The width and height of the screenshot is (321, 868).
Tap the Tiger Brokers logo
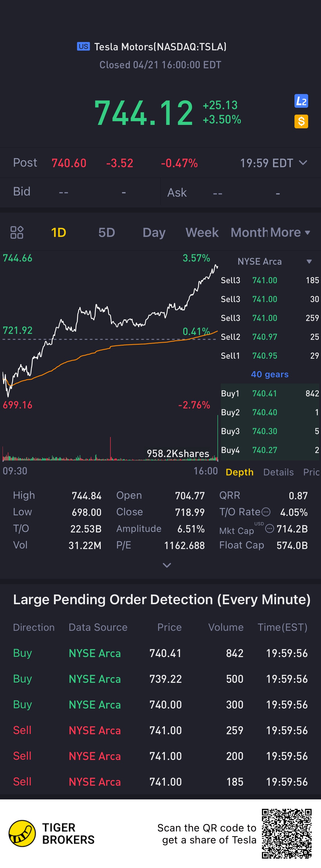click(x=22, y=833)
